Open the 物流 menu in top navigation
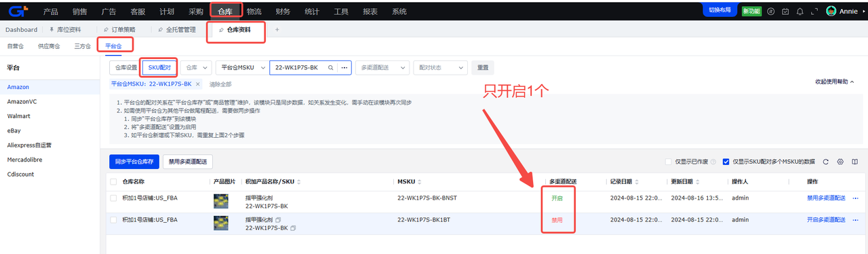The width and height of the screenshot is (868, 254). (254, 12)
